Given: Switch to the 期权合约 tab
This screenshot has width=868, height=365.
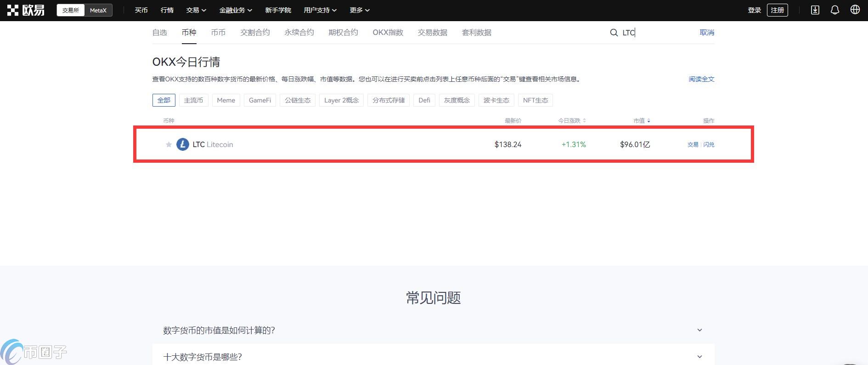Looking at the screenshot, I should point(343,33).
